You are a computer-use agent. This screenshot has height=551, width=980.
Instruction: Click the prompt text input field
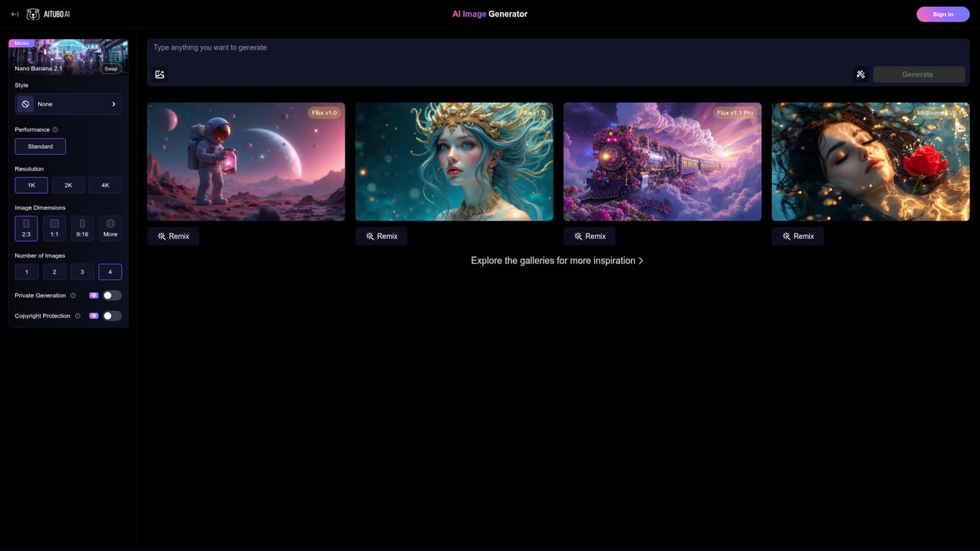(558, 48)
